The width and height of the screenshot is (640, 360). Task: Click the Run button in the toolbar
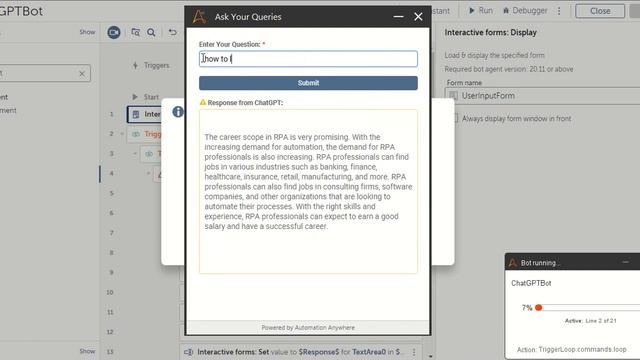pos(480,11)
